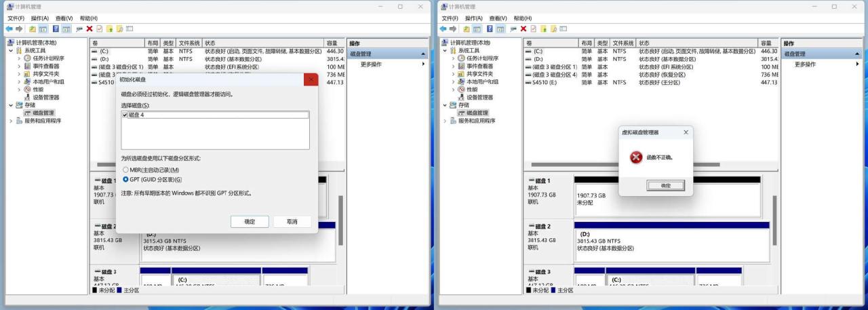Select S4510 (E:) row in error-dialog window
868x310 pixels.
click(651, 82)
